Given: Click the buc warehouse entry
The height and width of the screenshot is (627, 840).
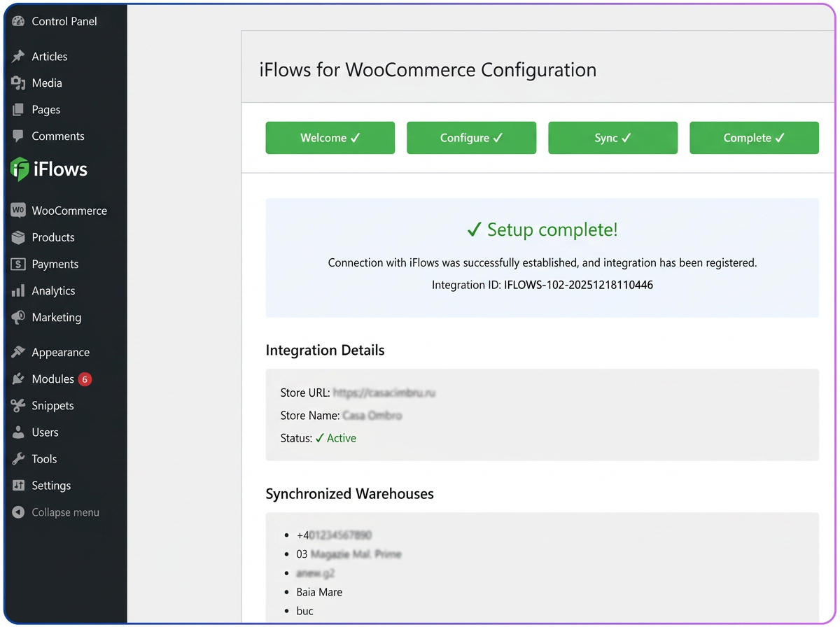Looking at the screenshot, I should tap(304, 611).
